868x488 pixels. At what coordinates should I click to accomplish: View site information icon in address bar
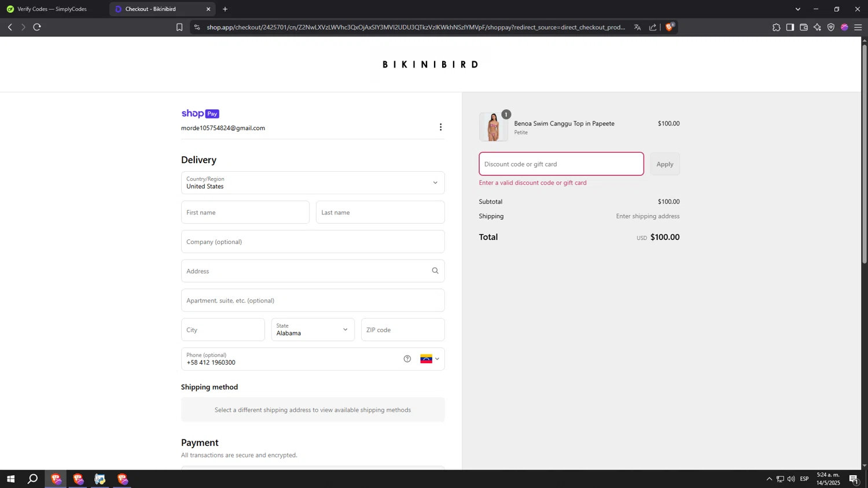tap(197, 27)
